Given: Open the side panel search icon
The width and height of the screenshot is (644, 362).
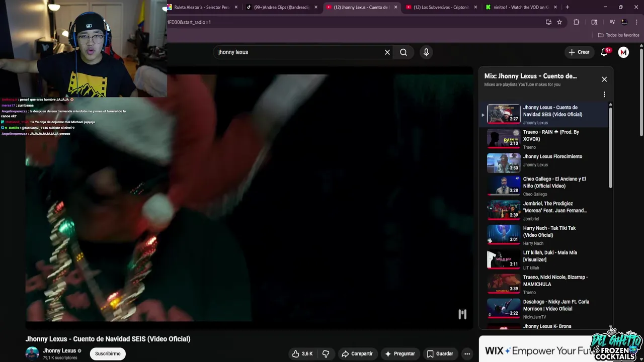Looking at the screenshot, I should [594, 22].
